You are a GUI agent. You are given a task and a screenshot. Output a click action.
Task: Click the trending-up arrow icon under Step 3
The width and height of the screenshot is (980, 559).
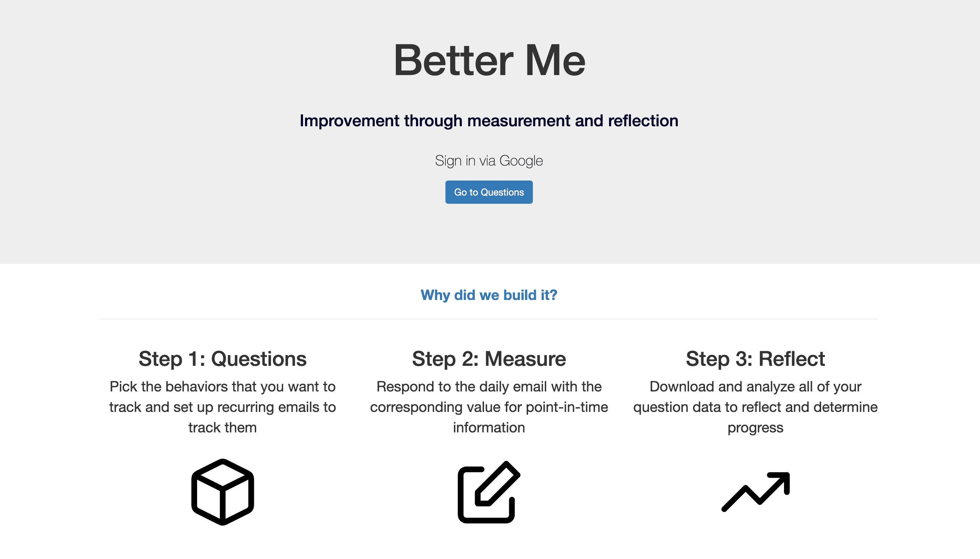tap(755, 492)
